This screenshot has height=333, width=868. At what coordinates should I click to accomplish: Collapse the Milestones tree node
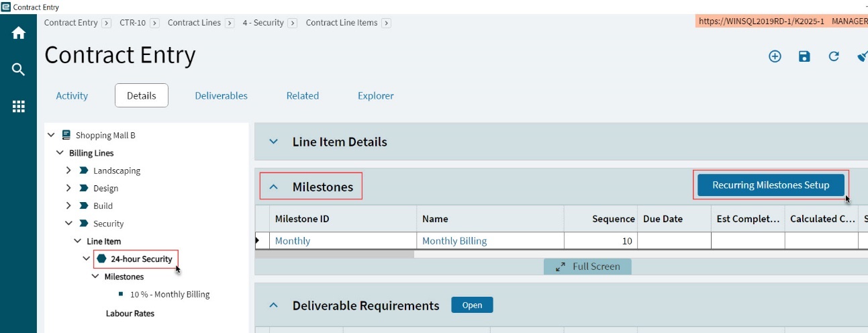[95, 277]
